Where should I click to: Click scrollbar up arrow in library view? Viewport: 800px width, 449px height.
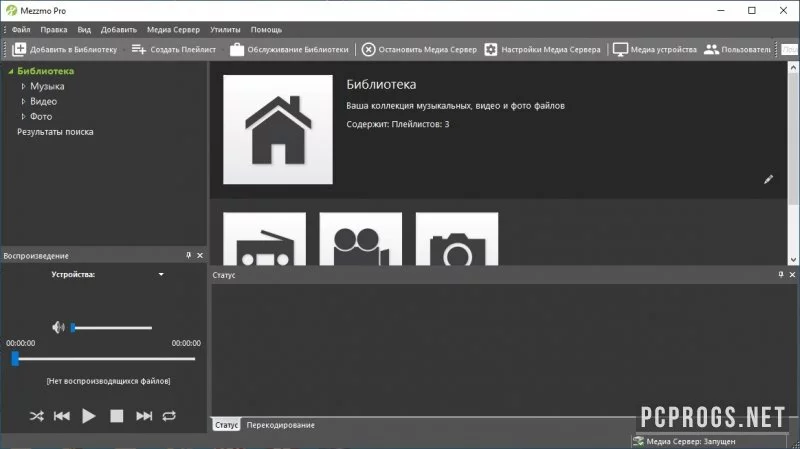point(793,67)
